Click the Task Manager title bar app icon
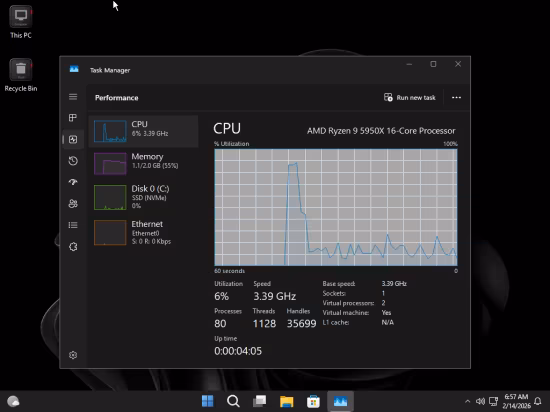Image resolution: width=550 pixels, height=412 pixels. pyautogui.click(x=74, y=69)
